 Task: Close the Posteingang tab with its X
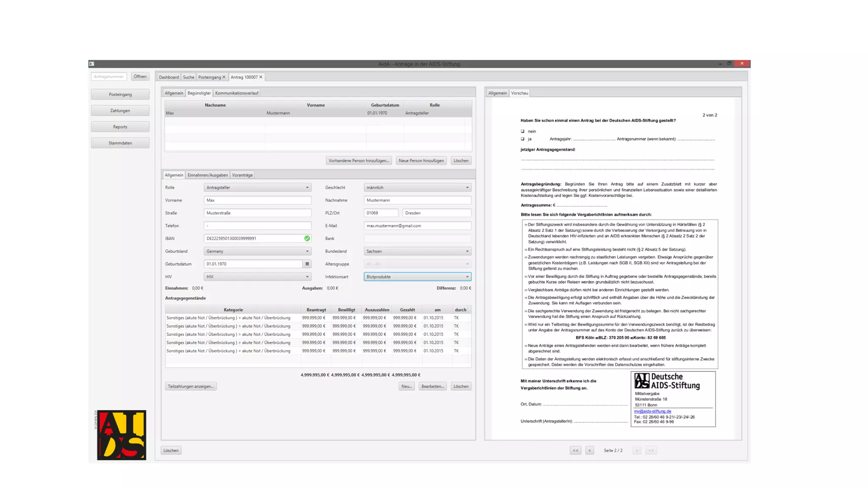pyautogui.click(x=224, y=77)
